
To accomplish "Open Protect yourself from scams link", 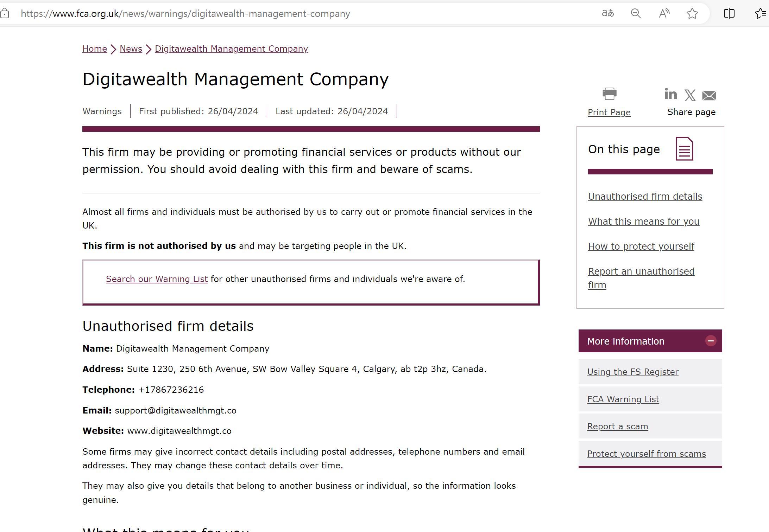I will pyautogui.click(x=646, y=454).
